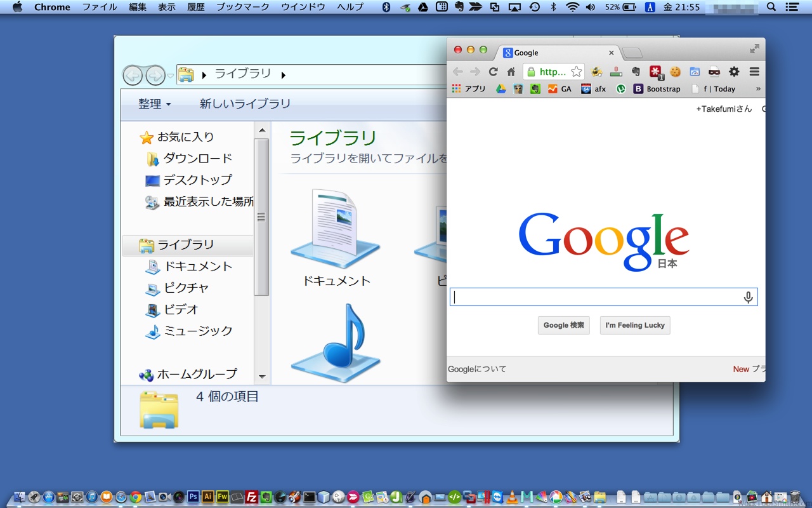Viewport: 812px width, 508px height.
Task: Open the Evernote extension in Chrome toolbar
Action: tap(636, 72)
